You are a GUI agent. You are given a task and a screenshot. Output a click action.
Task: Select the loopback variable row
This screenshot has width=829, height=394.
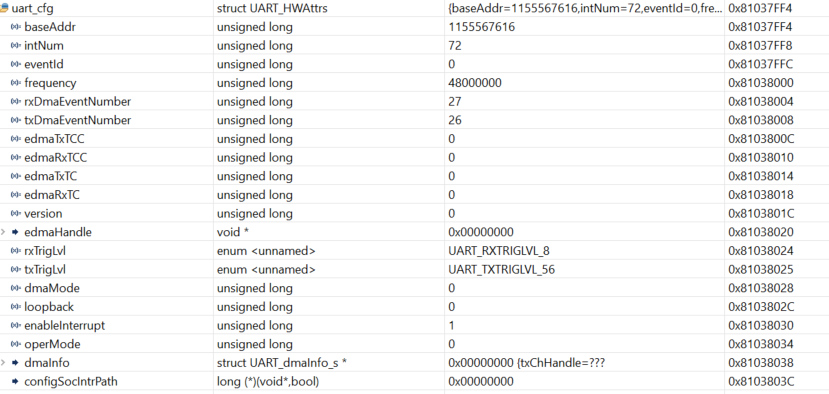[x=414, y=307]
